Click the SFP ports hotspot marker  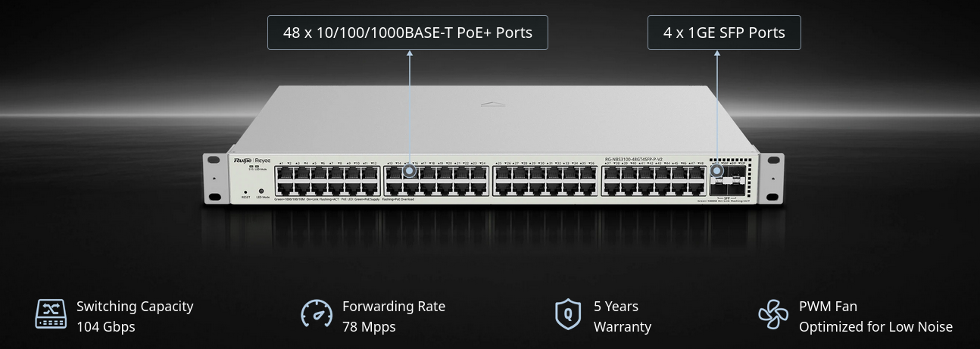coord(717,170)
